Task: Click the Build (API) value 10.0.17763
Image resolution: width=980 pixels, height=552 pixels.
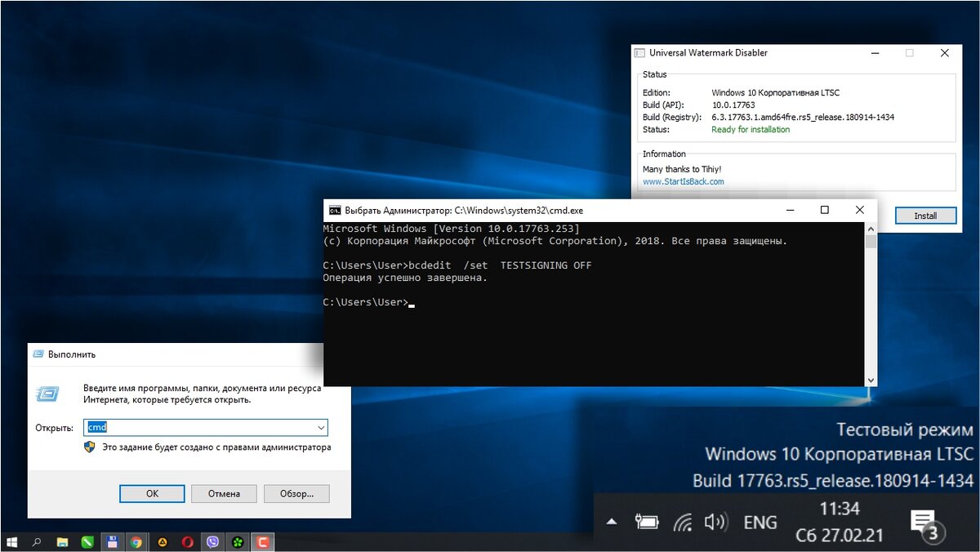Action: pyautogui.click(x=733, y=105)
